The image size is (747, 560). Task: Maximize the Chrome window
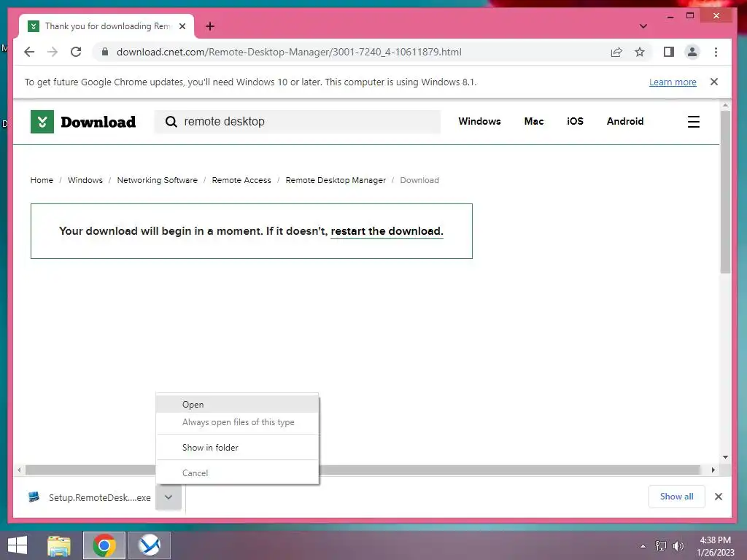(x=690, y=16)
